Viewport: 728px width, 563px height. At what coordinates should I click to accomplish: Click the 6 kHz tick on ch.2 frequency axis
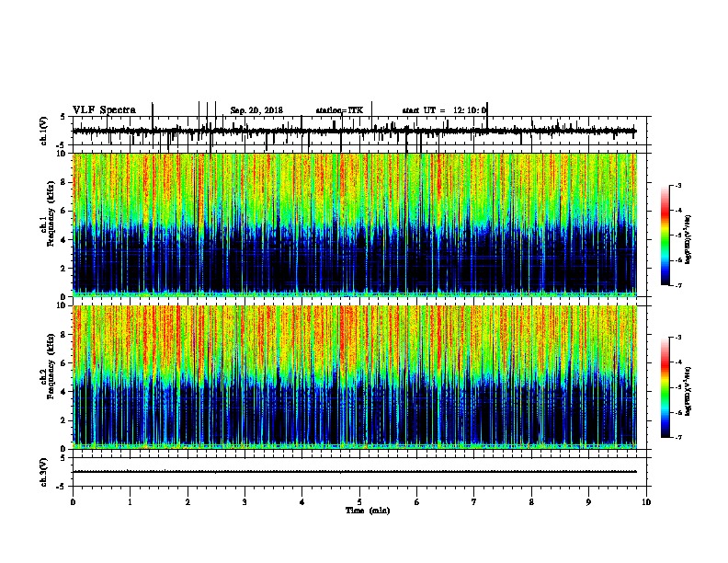click(63, 363)
